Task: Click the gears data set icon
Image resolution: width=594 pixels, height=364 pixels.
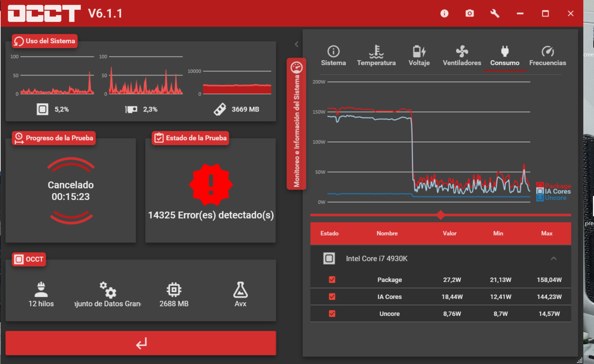Action: 108,289
